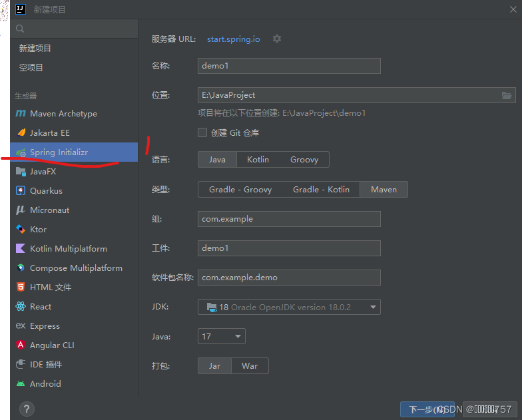This screenshot has height=420, width=522.
Task: Select the Empty Project list item
Action: (x=74, y=68)
